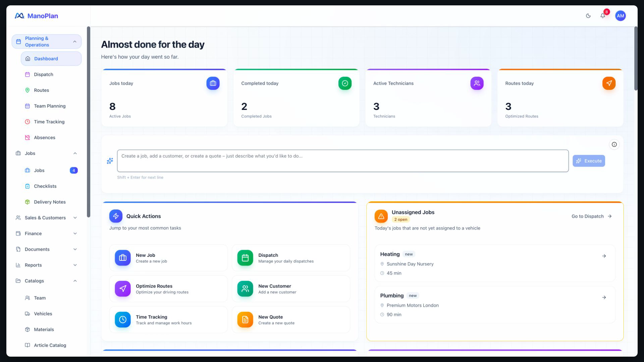Click the New Customer teal icon
The height and width of the screenshot is (362, 644).
pyautogui.click(x=245, y=289)
